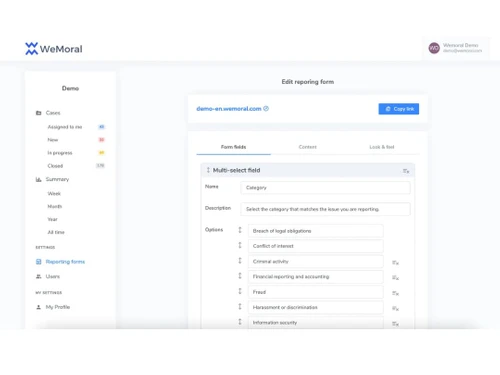Click the WeMoral Demo account name
This screenshot has height=375, width=500.
460,45
